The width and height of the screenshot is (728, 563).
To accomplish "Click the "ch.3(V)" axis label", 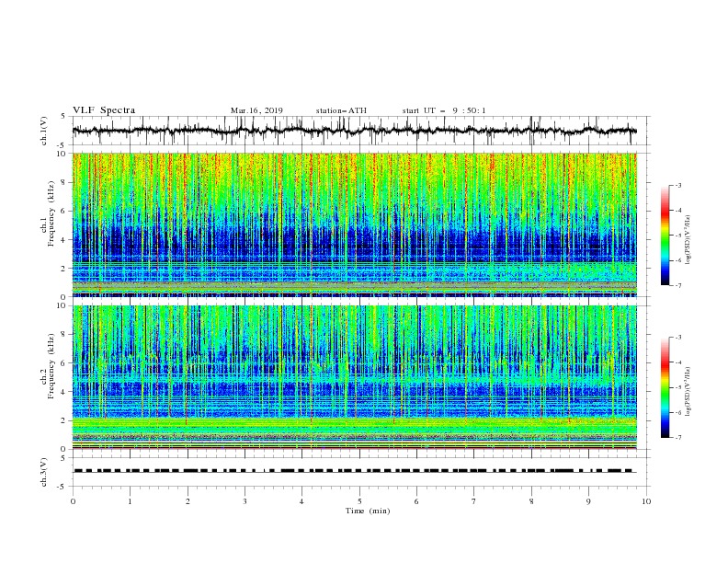I will [x=44, y=472].
